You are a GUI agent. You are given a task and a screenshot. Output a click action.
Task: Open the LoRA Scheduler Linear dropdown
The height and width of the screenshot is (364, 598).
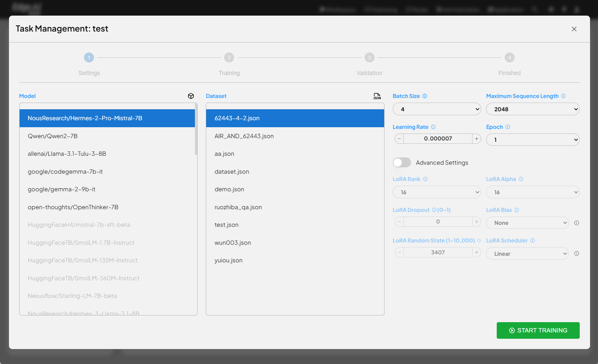(x=527, y=253)
